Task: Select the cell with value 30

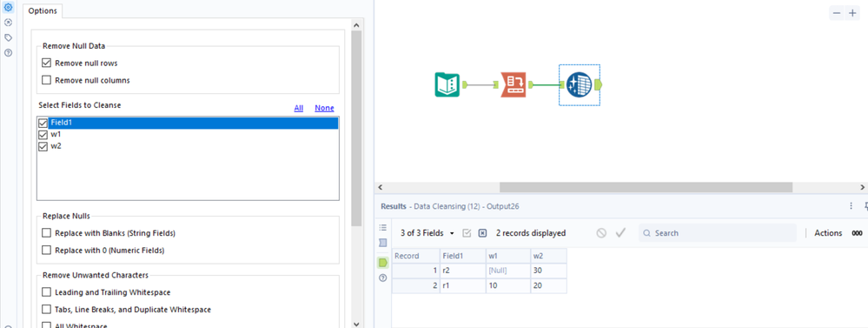Action: (548, 271)
